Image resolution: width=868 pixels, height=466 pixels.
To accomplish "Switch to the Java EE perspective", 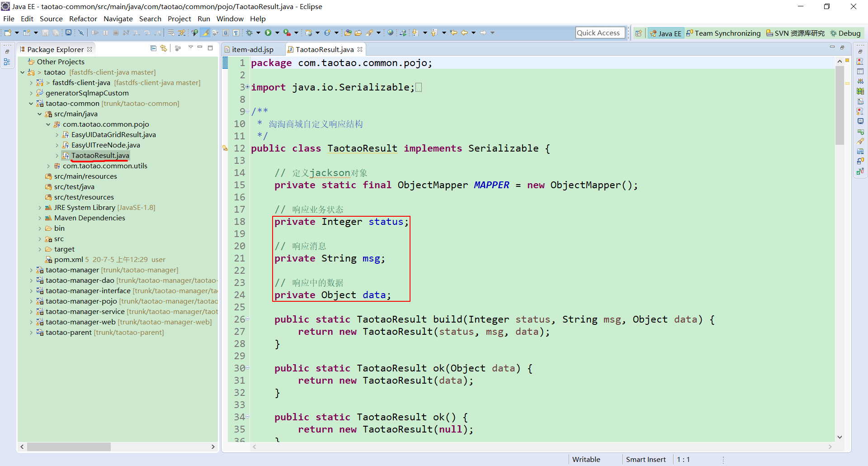I will coord(665,33).
